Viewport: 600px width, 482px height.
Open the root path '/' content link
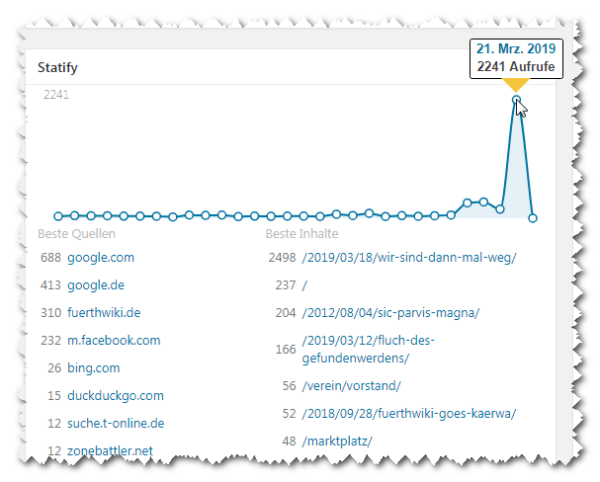(305, 285)
